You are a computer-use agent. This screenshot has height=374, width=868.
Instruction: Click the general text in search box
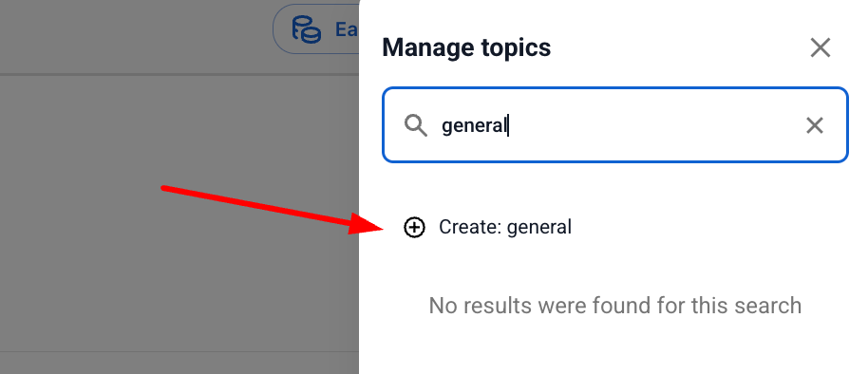click(x=474, y=126)
